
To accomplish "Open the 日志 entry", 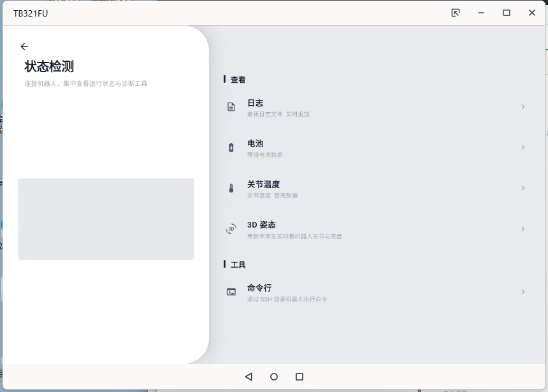I will pyautogui.click(x=377, y=107).
